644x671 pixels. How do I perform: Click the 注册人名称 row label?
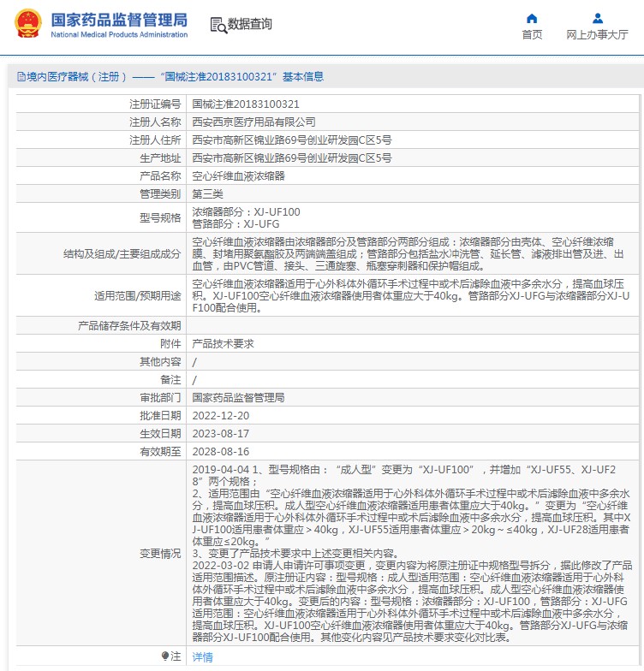coord(155,122)
